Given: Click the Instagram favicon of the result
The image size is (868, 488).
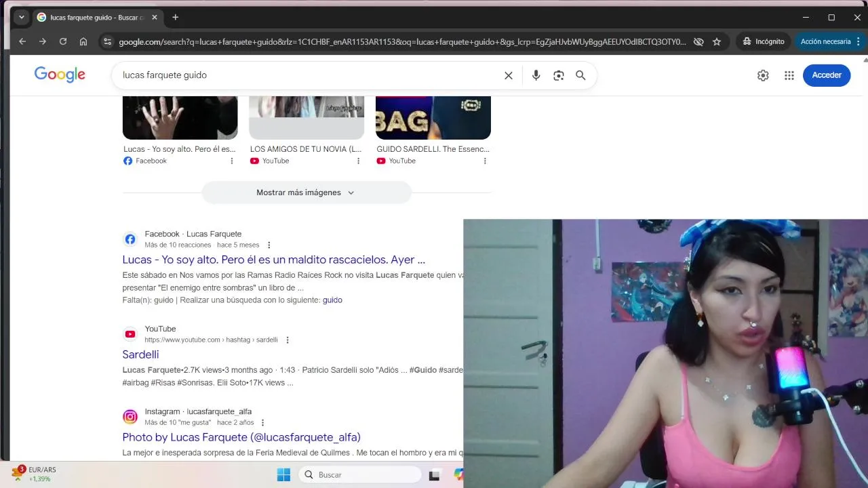Looking at the screenshot, I should point(130,417).
